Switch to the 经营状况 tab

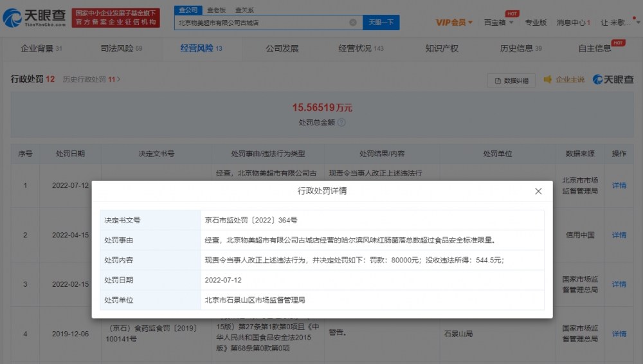tap(361, 48)
